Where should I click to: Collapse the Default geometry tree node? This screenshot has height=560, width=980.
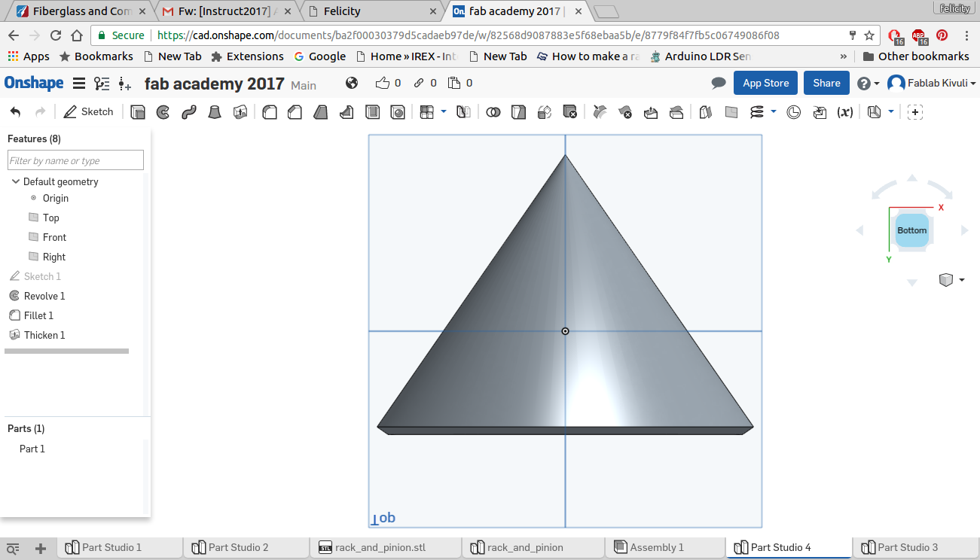click(x=15, y=181)
